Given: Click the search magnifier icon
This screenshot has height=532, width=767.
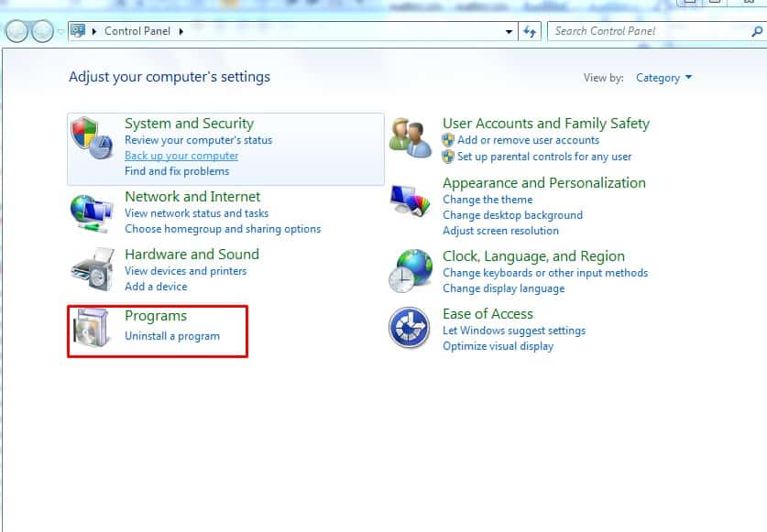Looking at the screenshot, I should point(756,32).
